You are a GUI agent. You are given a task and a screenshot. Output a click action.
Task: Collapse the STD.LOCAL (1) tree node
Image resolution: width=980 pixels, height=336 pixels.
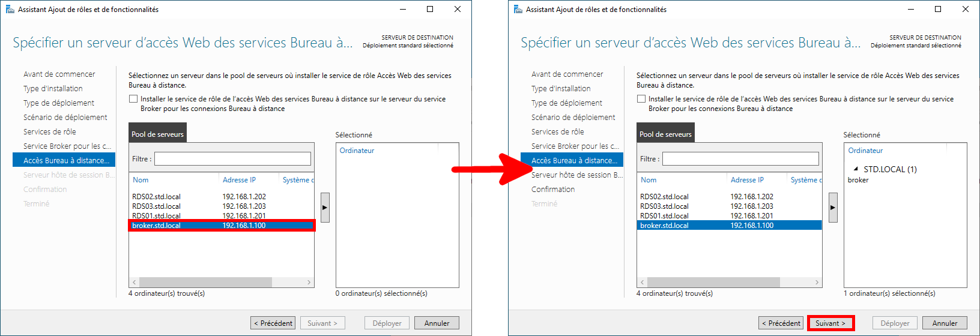tap(856, 169)
